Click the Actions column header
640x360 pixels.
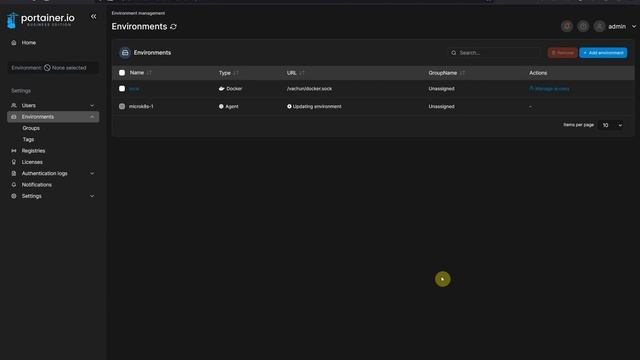tap(538, 73)
